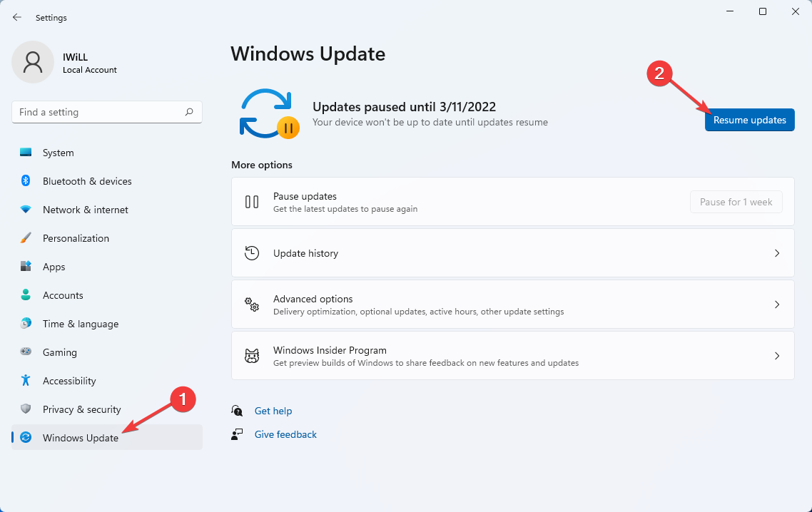
Task: Click the Find a setting search box
Action: click(x=107, y=112)
